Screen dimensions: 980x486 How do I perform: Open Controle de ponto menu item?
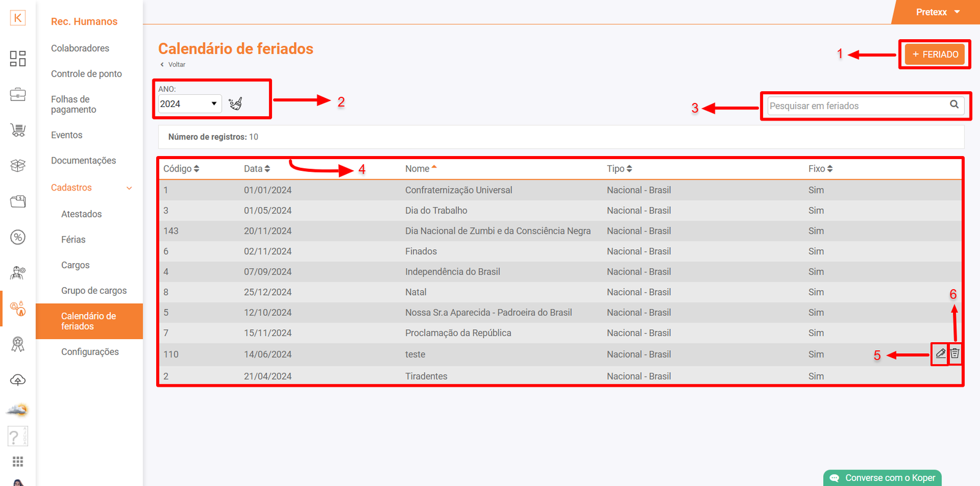coord(86,74)
